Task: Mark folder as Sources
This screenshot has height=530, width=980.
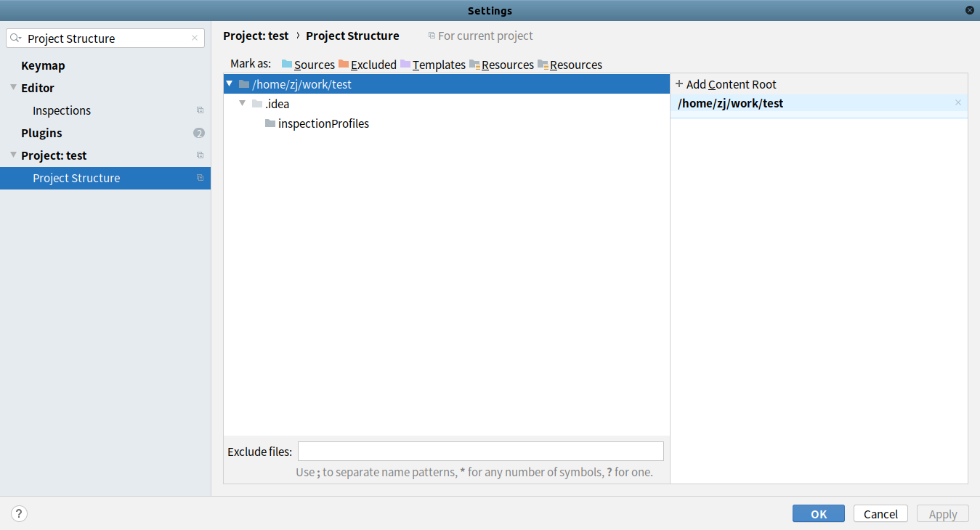Action: [308, 65]
